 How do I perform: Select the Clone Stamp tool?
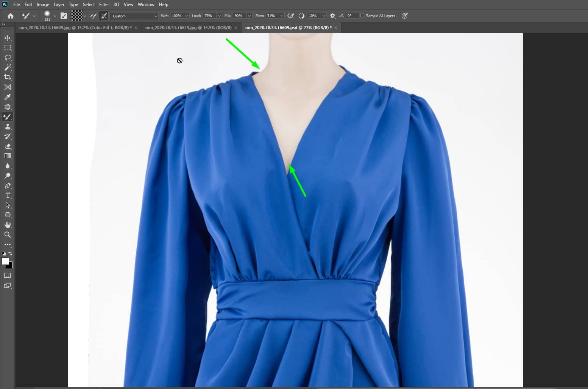point(8,127)
